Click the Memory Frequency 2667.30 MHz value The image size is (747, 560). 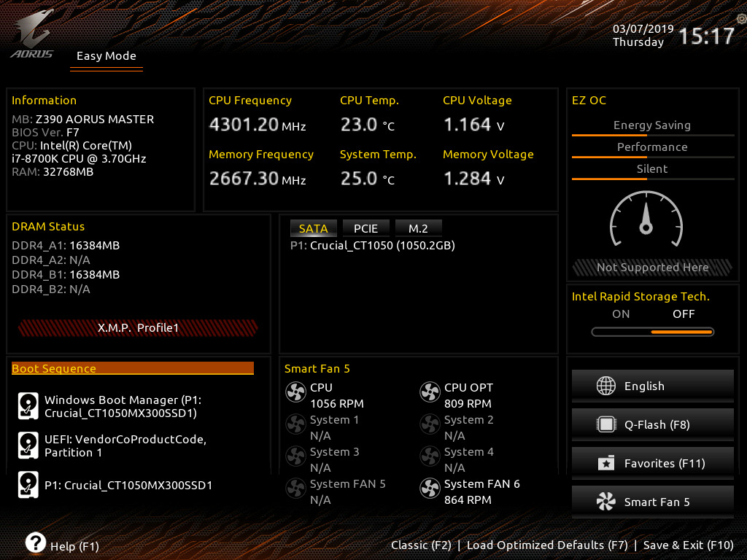pos(258,179)
